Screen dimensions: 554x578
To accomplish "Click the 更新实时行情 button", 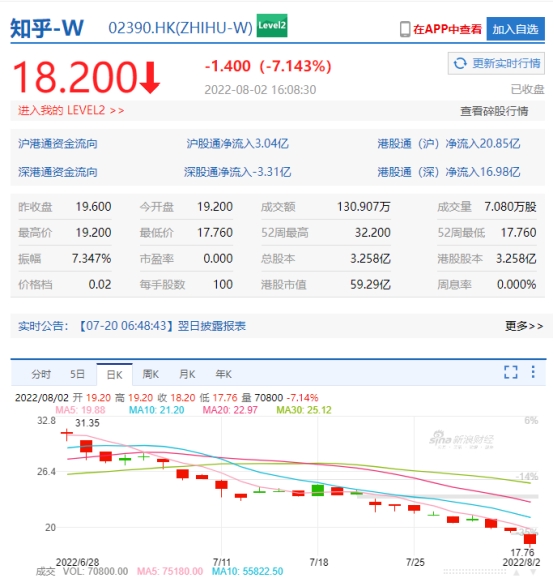I will pyautogui.click(x=496, y=63).
